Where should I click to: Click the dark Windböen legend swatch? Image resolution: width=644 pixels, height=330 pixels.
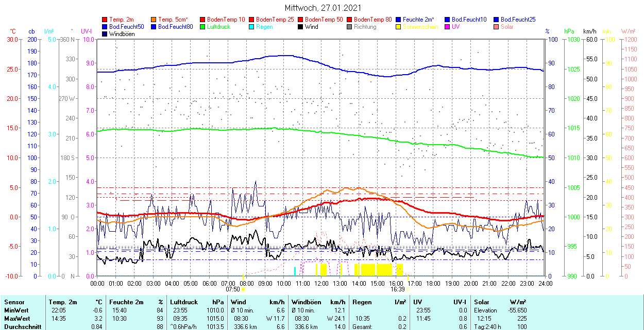pos(105,34)
